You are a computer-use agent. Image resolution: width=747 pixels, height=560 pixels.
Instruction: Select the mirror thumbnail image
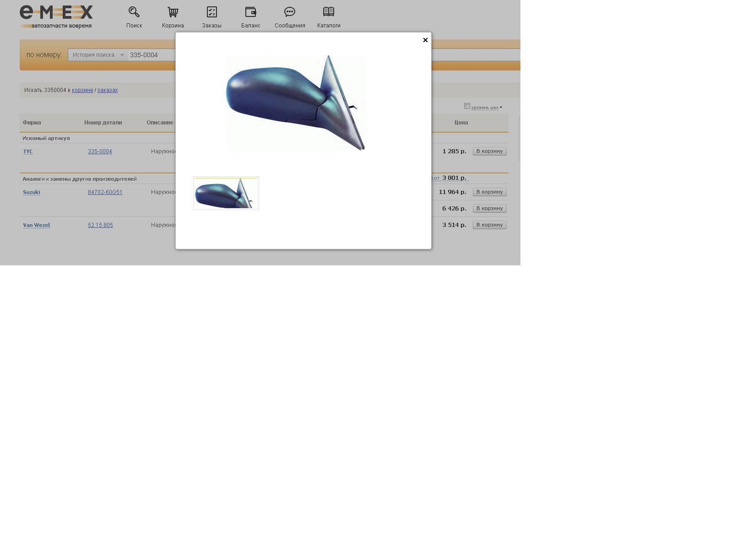[x=226, y=193]
